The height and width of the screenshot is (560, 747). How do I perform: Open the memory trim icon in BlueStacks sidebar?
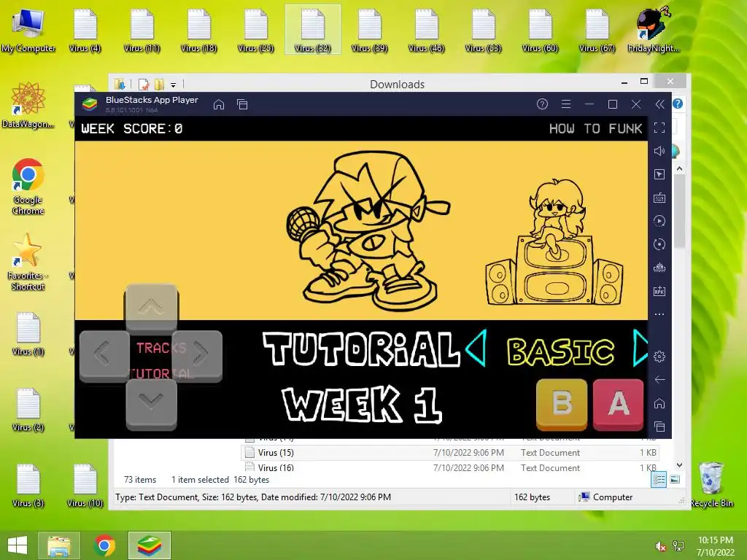tap(659, 268)
